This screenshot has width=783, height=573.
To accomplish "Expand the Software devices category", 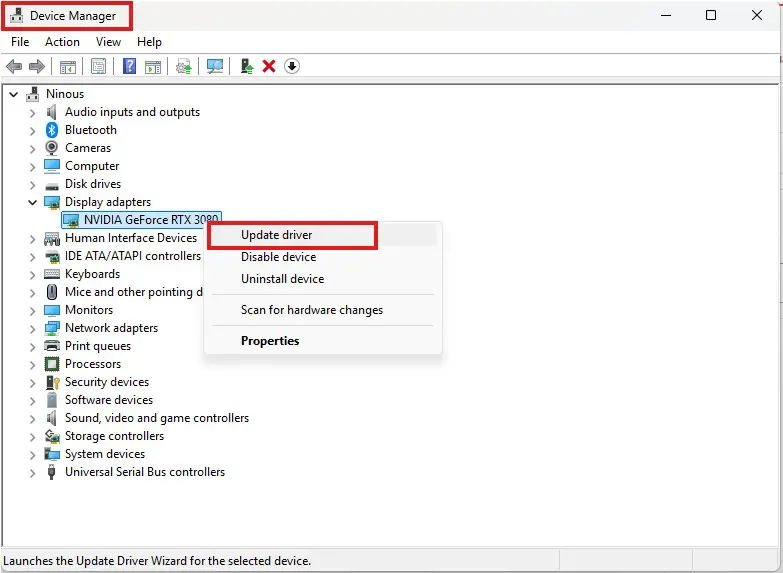I will (x=33, y=401).
